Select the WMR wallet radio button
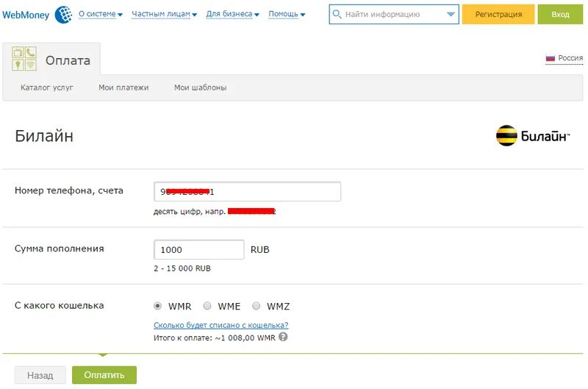 pyautogui.click(x=157, y=306)
